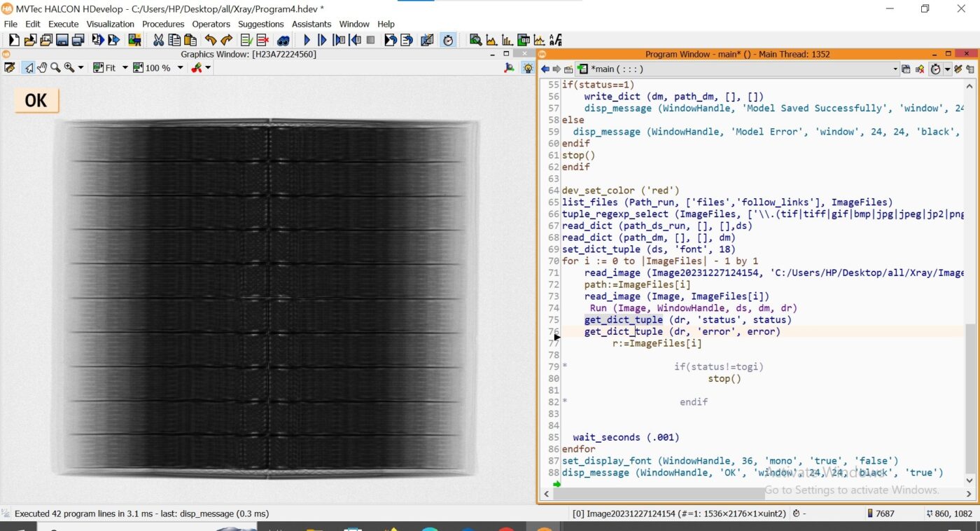Click the status bar execution time message
This screenshot has width=980, height=531.
pos(141,513)
